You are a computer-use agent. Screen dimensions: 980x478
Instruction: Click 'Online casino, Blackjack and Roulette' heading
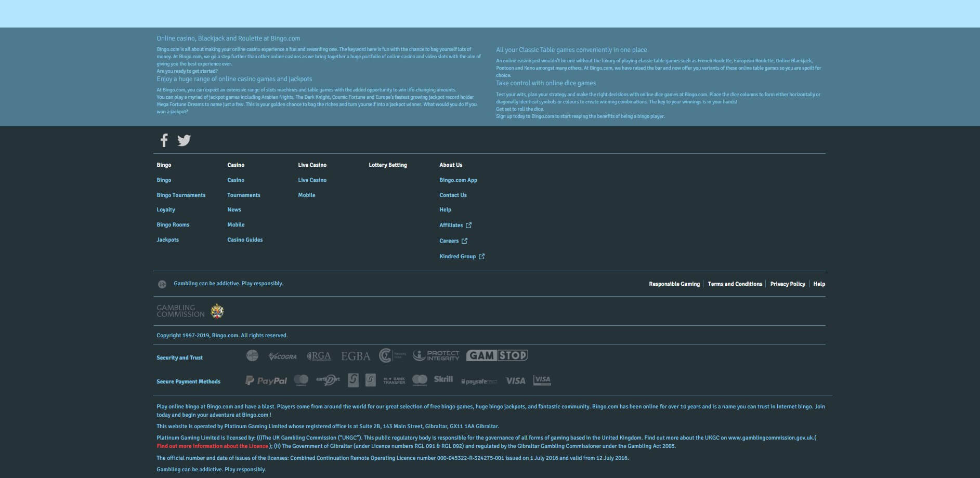click(228, 38)
